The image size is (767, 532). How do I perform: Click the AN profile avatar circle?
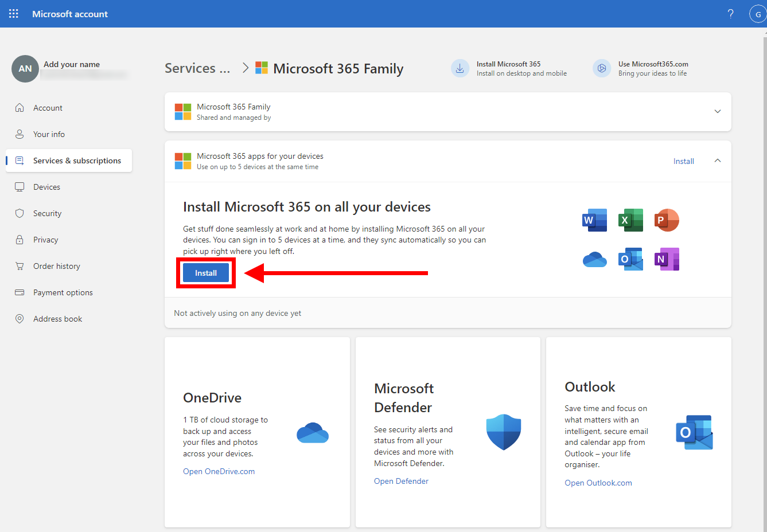[x=25, y=69]
